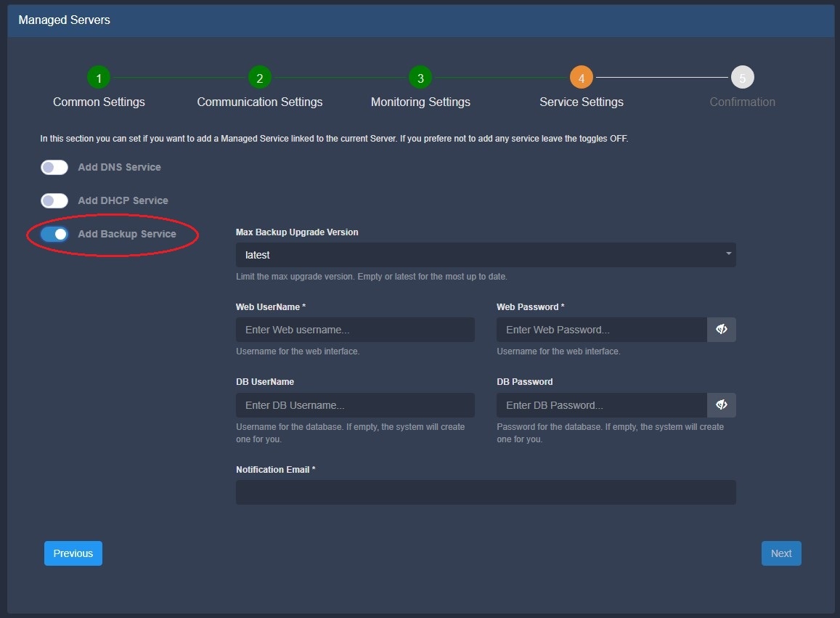Open Max Backup Upgrade Version dropdown
Viewport: 840px width, 618px height.
485,255
